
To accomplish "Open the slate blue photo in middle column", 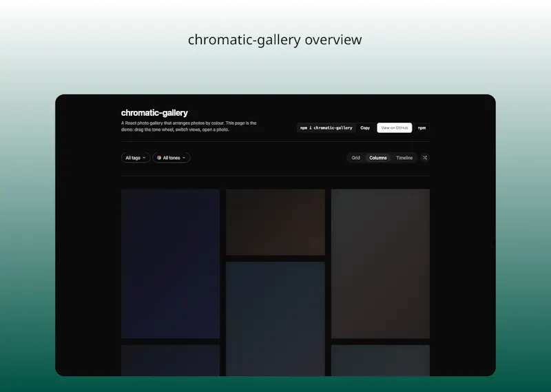I will [275, 319].
